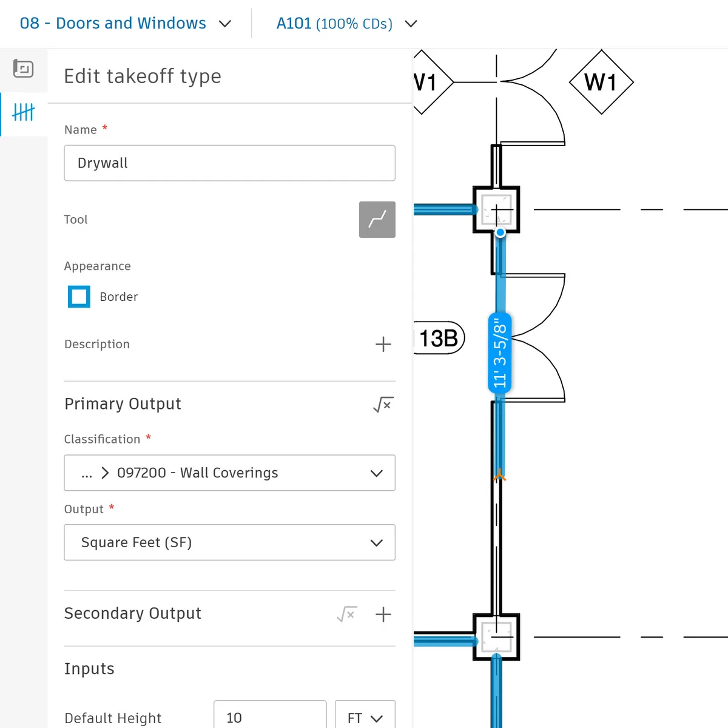728x728 pixels.
Task: Click the Default Height input field
Action: pyautogui.click(x=269, y=717)
